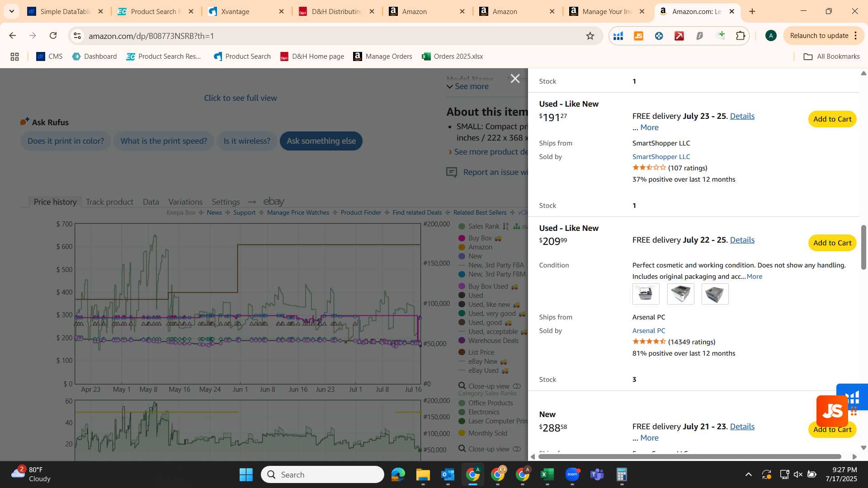This screenshot has width=868, height=488.
Task: Open Arsenal PC seller link
Action: tap(649, 331)
